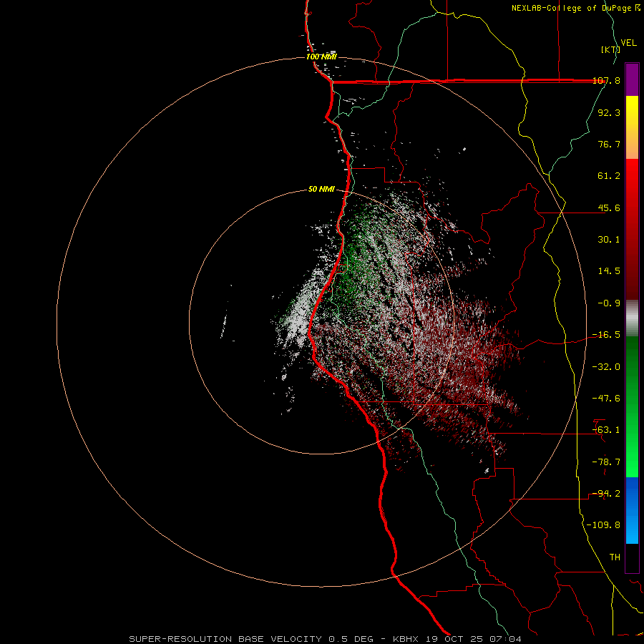The height and width of the screenshot is (644, 644).
Task: Pick the gray near-zero segment of color bar
Action: click(x=632, y=318)
